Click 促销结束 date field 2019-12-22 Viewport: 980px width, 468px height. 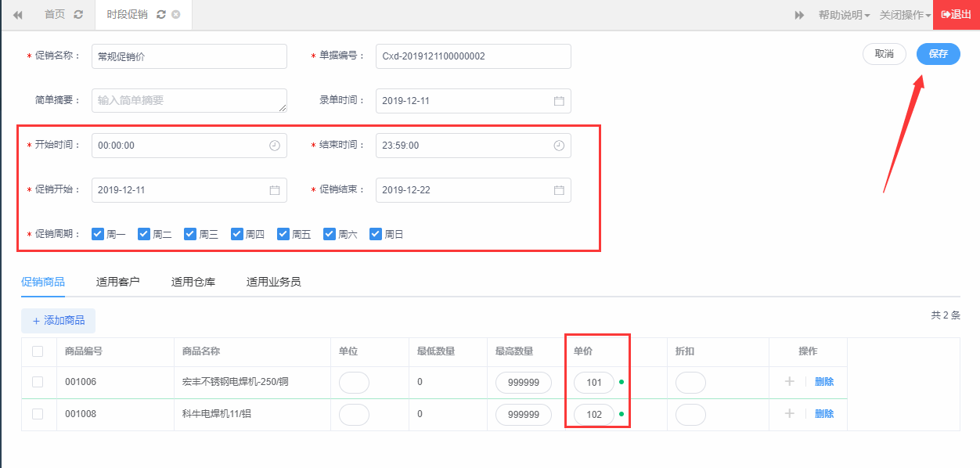(474, 190)
